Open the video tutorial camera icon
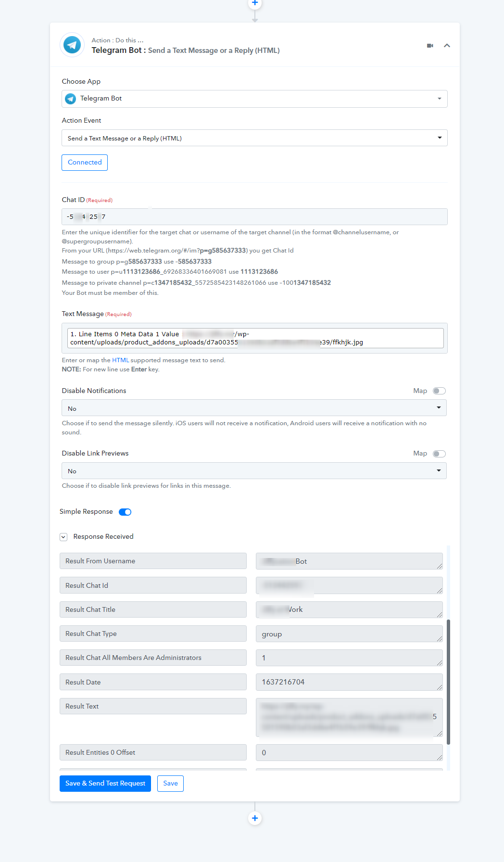 pyautogui.click(x=430, y=46)
